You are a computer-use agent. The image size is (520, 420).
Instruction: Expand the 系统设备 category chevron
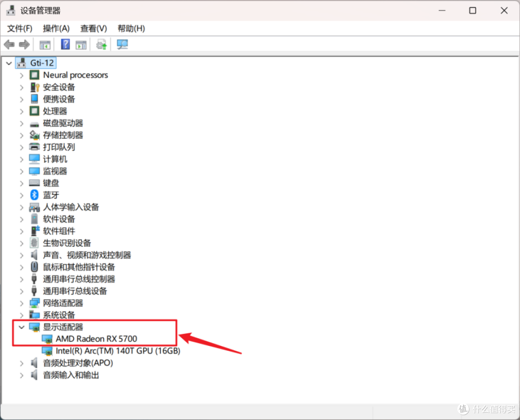coord(22,315)
